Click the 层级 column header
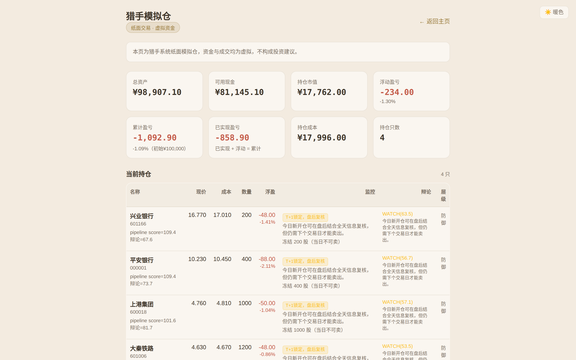Viewport: 576px width, 360px height. (x=443, y=195)
